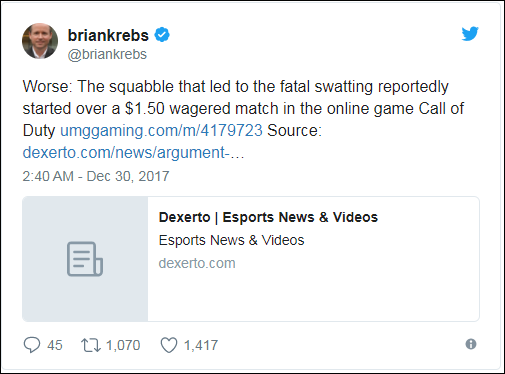This screenshot has width=505, height=374.
Task: Open the reply speech bubble icon
Action: click(x=32, y=345)
